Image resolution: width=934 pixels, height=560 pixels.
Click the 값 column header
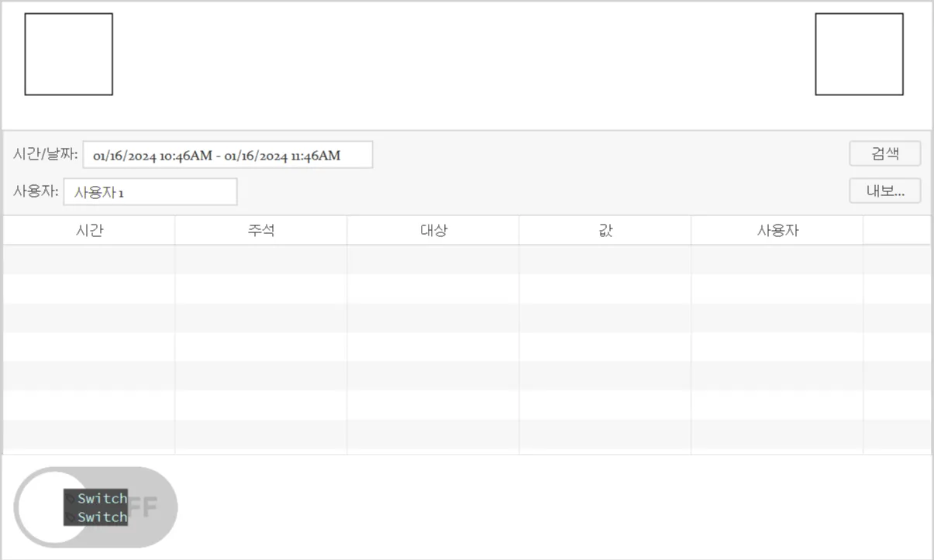[x=605, y=231]
